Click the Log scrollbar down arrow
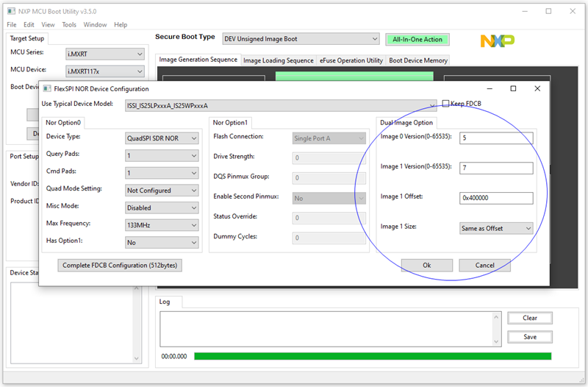Screen dimensions: 588x387 pyautogui.click(x=496, y=341)
